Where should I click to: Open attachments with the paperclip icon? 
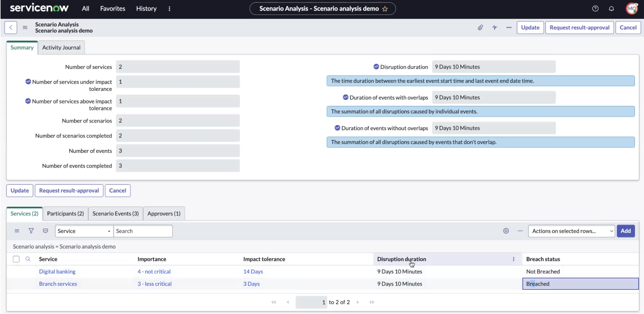(x=480, y=27)
